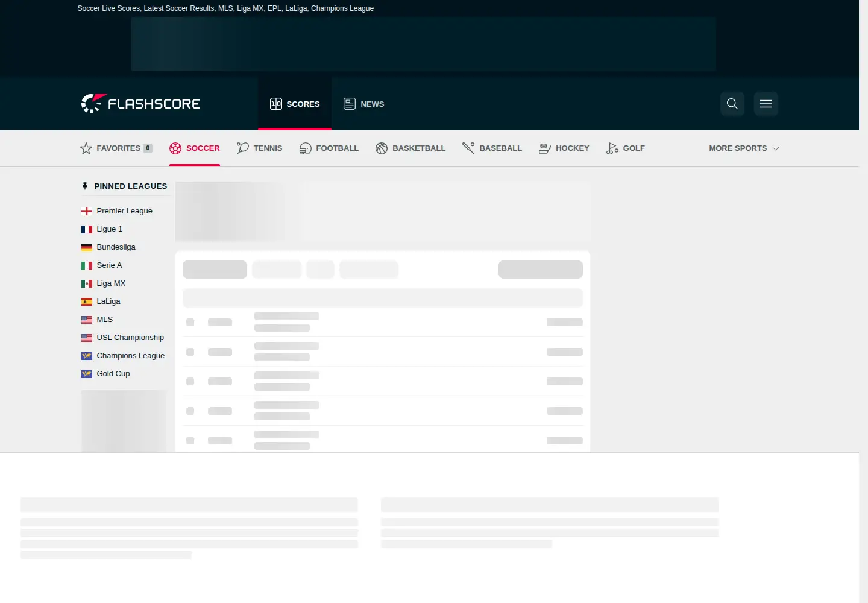868x603 pixels.
Task: Click the football helmet icon
Action: coord(306,148)
